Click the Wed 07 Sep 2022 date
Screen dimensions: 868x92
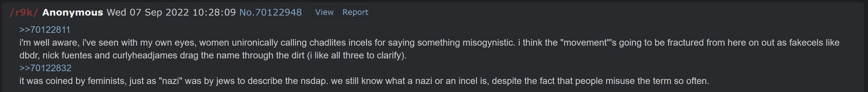point(148,13)
